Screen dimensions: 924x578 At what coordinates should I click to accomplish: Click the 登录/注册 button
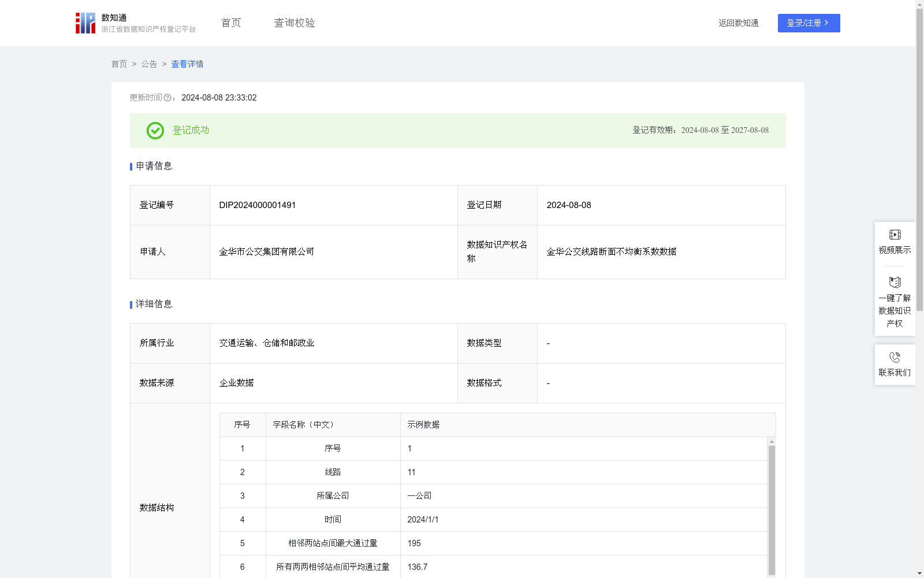click(808, 23)
